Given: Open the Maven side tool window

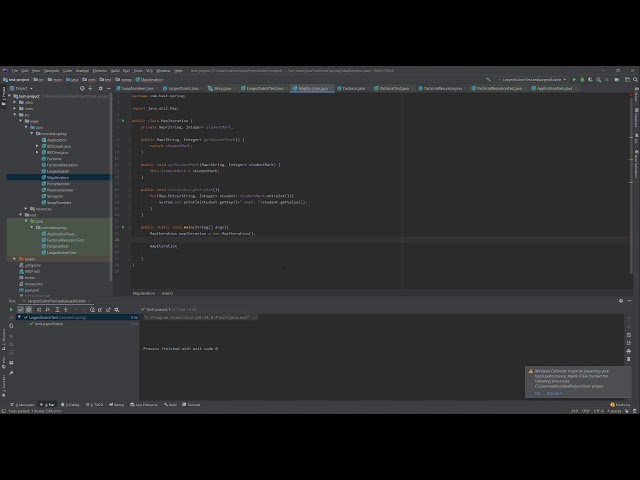Looking at the screenshot, I should [x=636, y=97].
